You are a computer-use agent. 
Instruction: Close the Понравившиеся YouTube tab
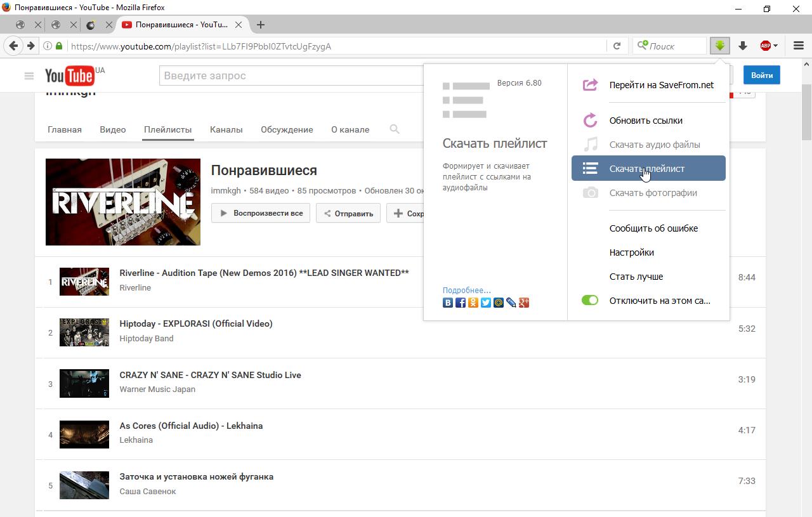239,25
